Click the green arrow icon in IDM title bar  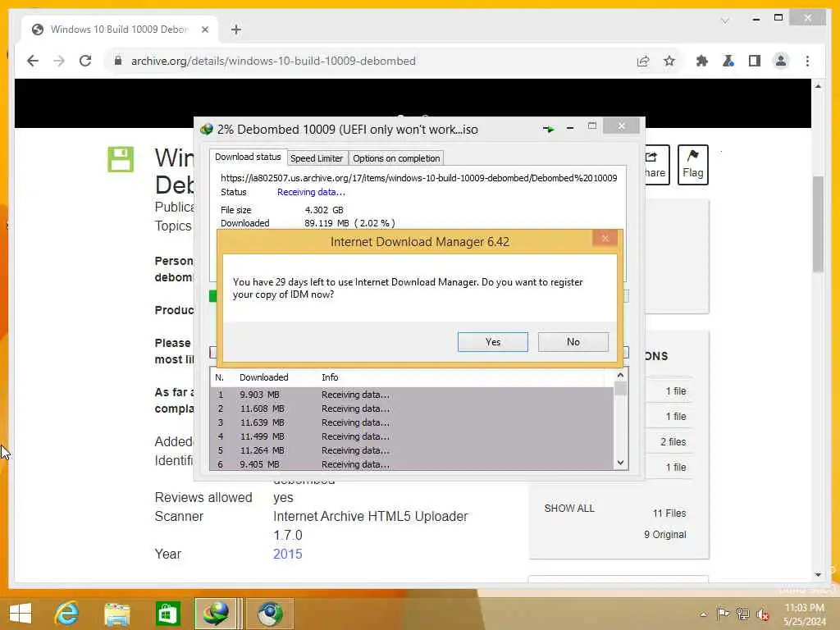coord(548,129)
